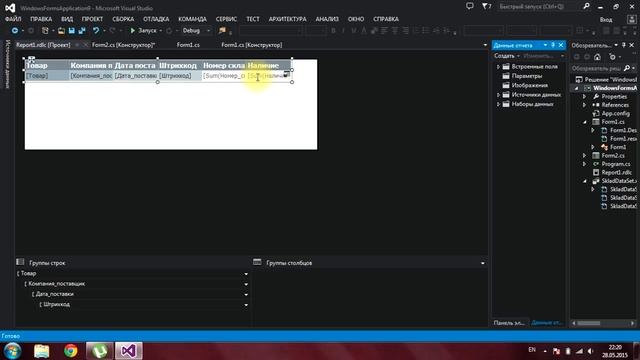Image resolution: width=640 pixels, height=360 pixels.
Task: Select Report1.rdlc in Solution Explorer
Action: (x=616, y=172)
